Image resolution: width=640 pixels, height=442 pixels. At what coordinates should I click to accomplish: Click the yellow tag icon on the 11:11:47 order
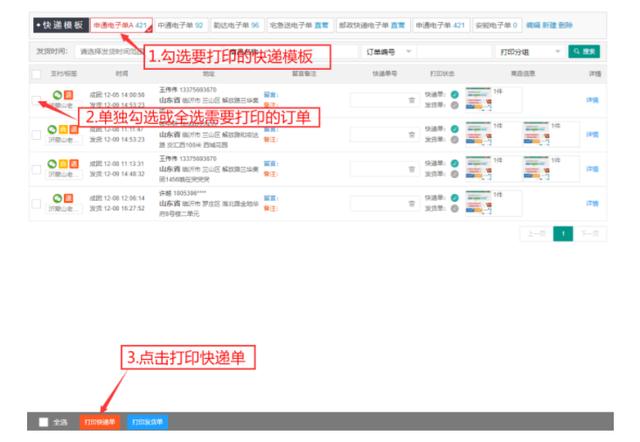tap(63, 130)
